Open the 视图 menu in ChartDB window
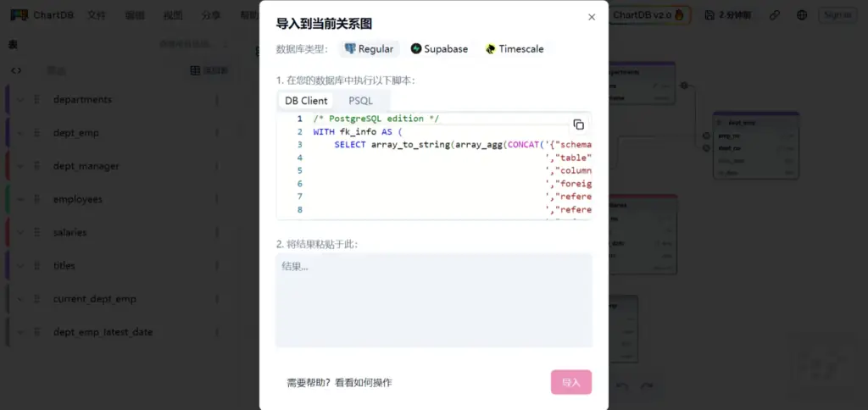 [x=173, y=15]
